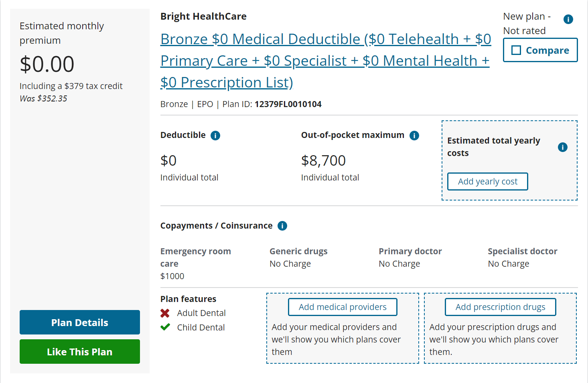Screen dimensions: 588x383
Task: Click info icon beside Out-of-pocket maximum
Action: 414,136
